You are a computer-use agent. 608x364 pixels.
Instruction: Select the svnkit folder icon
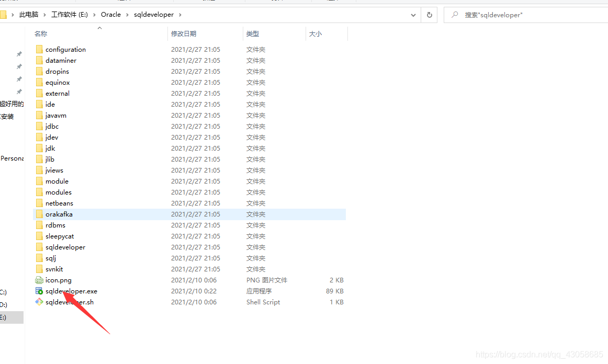pos(39,269)
